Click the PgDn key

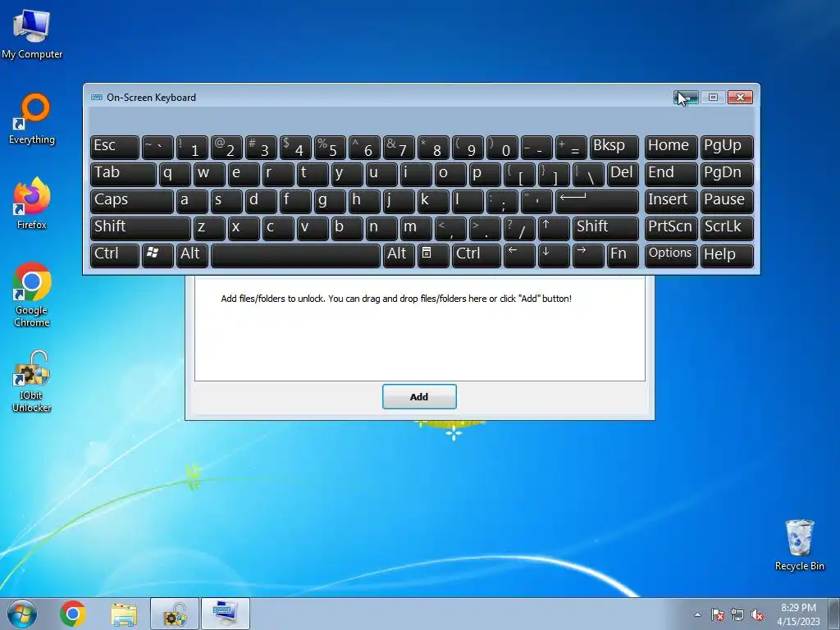727,174
